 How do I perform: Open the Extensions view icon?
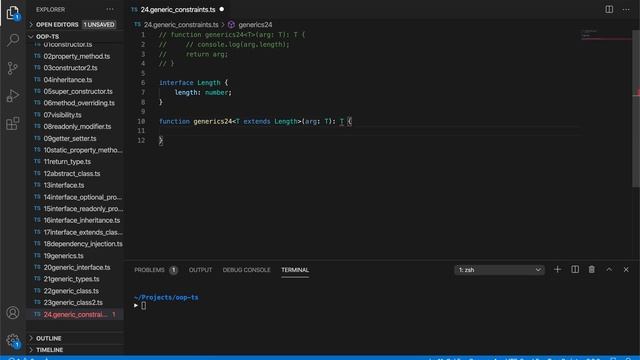tap(13, 123)
